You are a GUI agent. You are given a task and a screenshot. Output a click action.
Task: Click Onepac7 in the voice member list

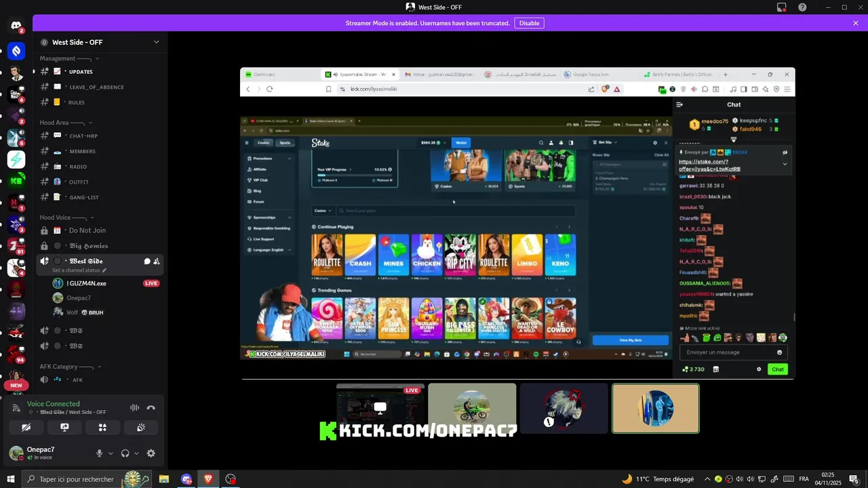coord(106,298)
